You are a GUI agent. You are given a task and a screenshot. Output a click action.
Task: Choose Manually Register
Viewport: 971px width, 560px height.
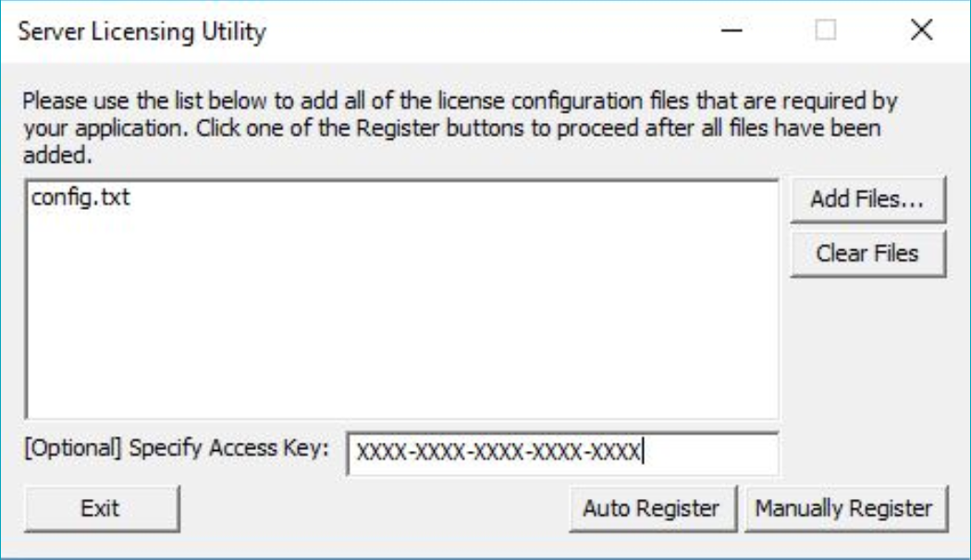pyautogui.click(x=842, y=507)
